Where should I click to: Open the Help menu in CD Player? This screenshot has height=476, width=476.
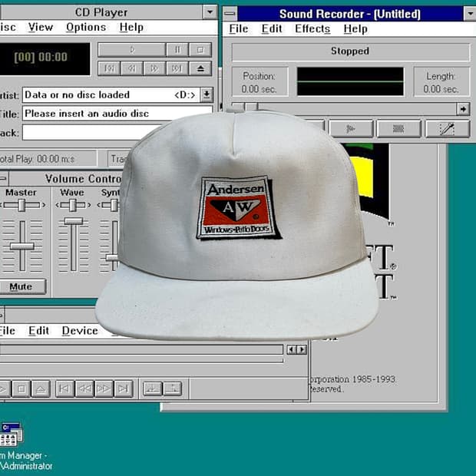click(131, 28)
